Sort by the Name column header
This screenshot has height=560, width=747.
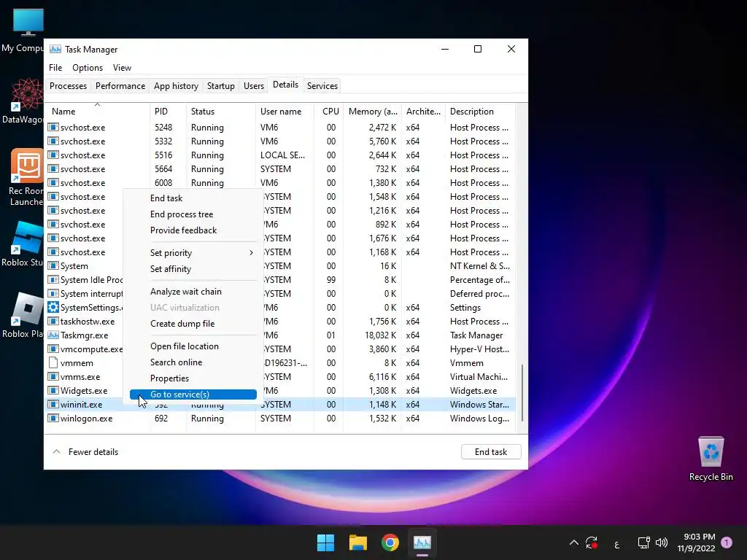click(x=98, y=111)
